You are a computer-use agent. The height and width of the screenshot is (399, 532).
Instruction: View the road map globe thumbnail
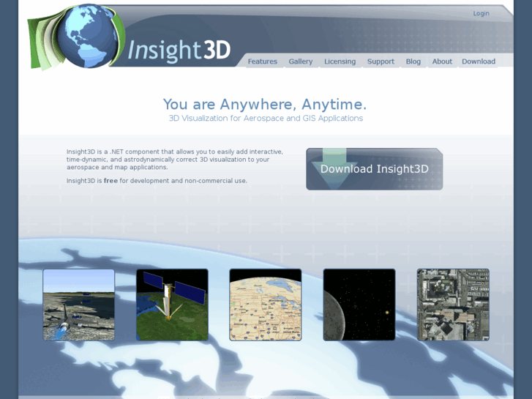pos(266,305)
